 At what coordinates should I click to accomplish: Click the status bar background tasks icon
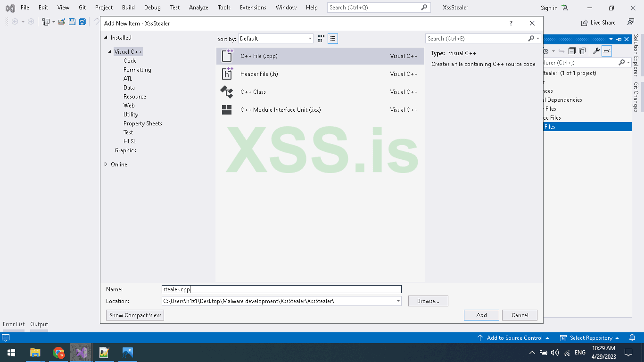pyautogui.click(x=6, y=338)
